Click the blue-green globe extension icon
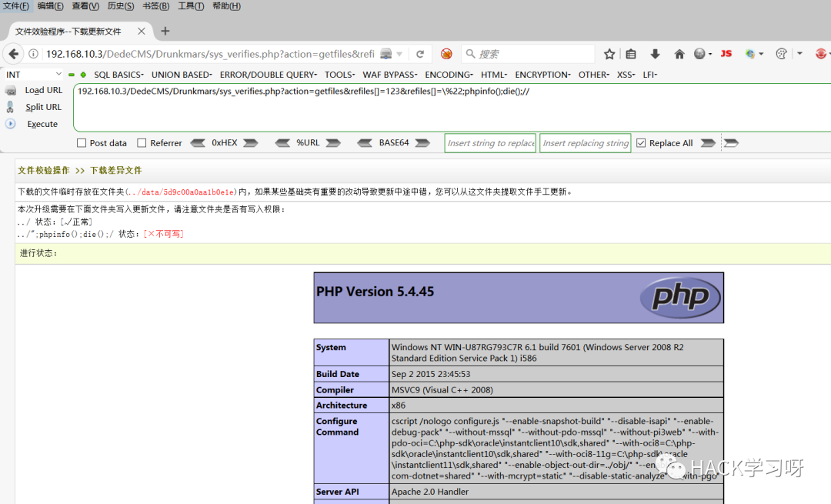Screen dimensions: 831x504 (750, 54)
